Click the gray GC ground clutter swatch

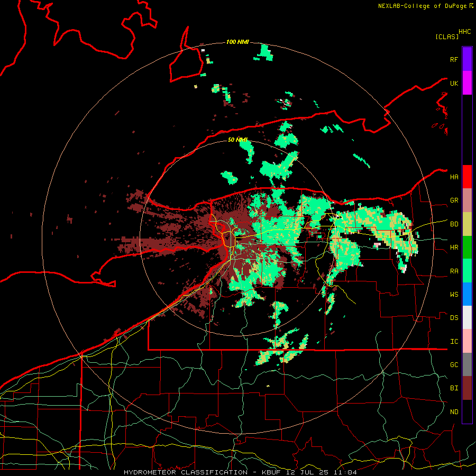point(467,364)
